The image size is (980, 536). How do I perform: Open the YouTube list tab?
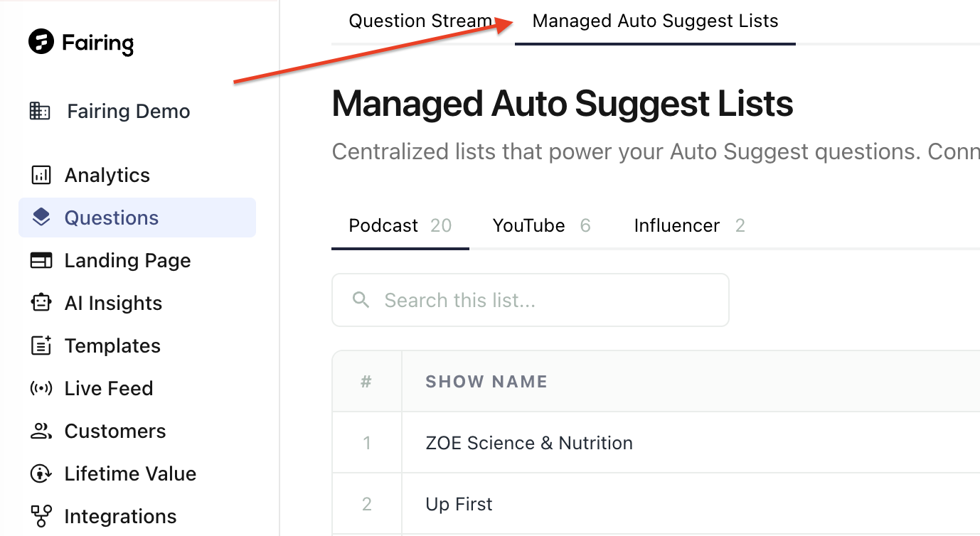pyautogui.click(x=541, y=225)
